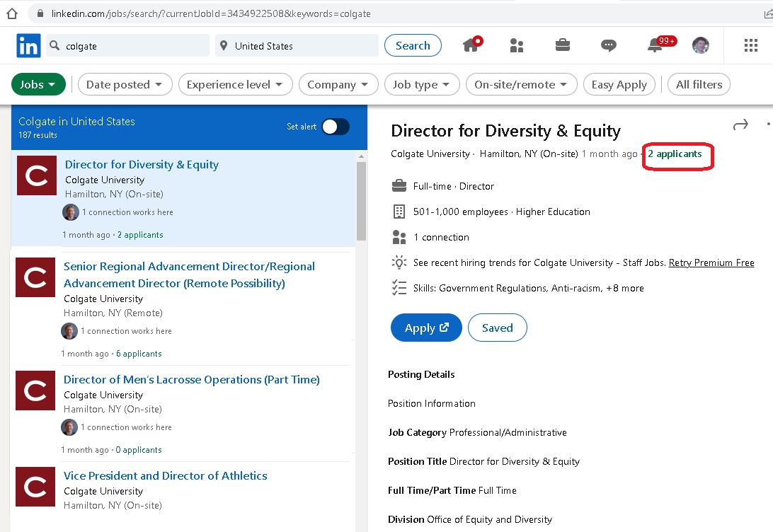Open All filters
The width and height of the screenshot is (773, 532).
(x=699, y=84)
